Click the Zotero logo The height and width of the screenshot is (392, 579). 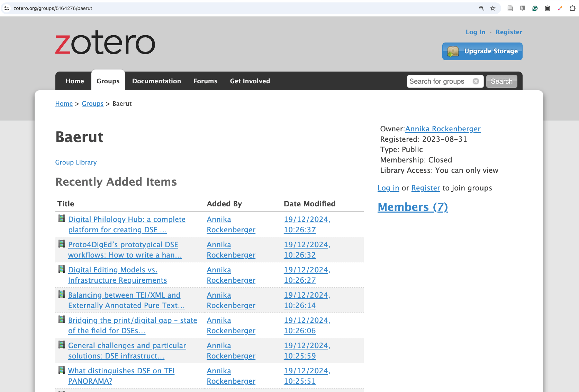(x=105, y=43)
